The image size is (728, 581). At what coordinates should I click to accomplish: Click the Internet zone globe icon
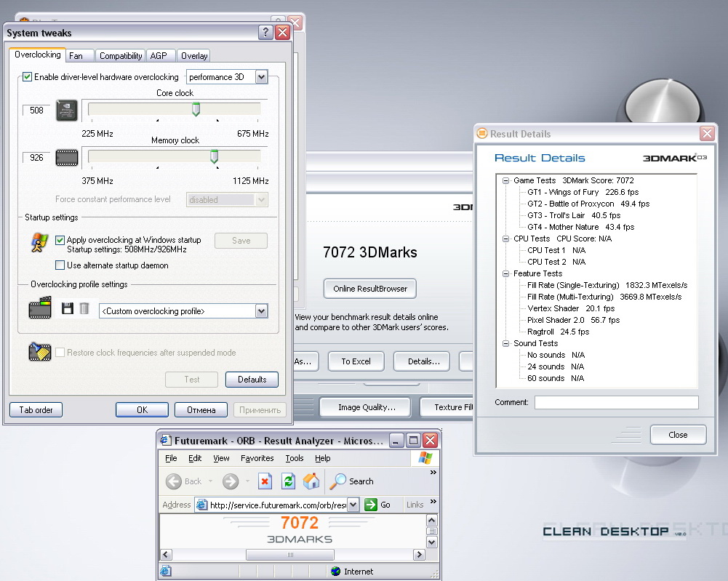click(336, 572)
